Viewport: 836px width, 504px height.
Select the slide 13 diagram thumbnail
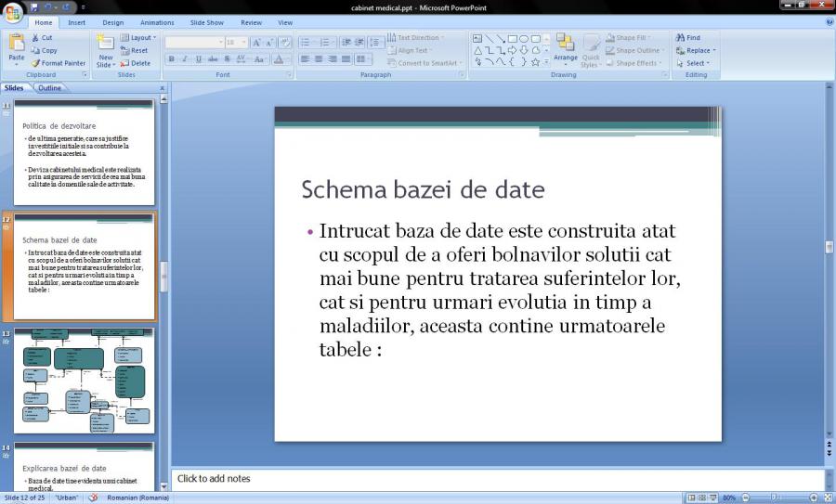pyautogui.click(x=84, y=380)
